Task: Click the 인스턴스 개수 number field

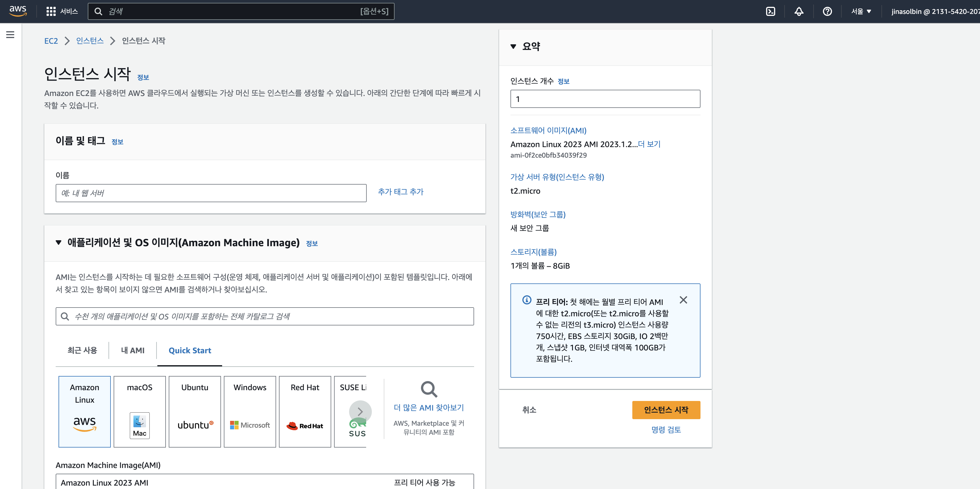Action: click(x=605, y=99)
